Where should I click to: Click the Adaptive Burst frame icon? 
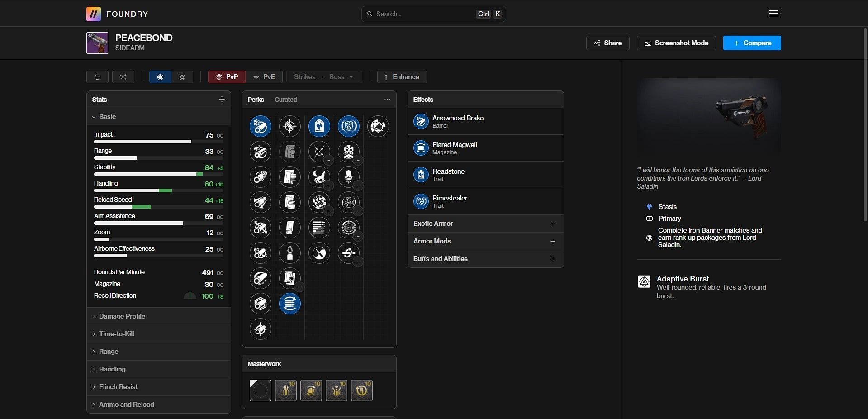click(644, 281)
